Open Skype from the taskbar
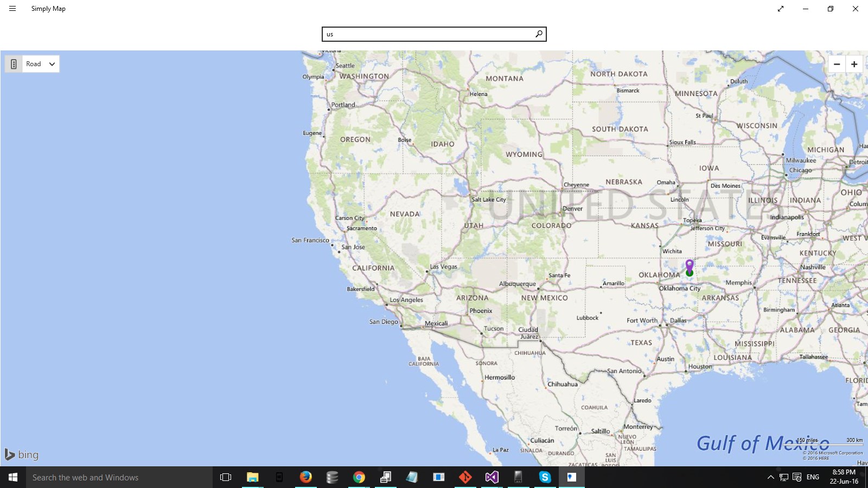This screenshot has width=868, height=488. pyautogui.click(x=545, y=477)
